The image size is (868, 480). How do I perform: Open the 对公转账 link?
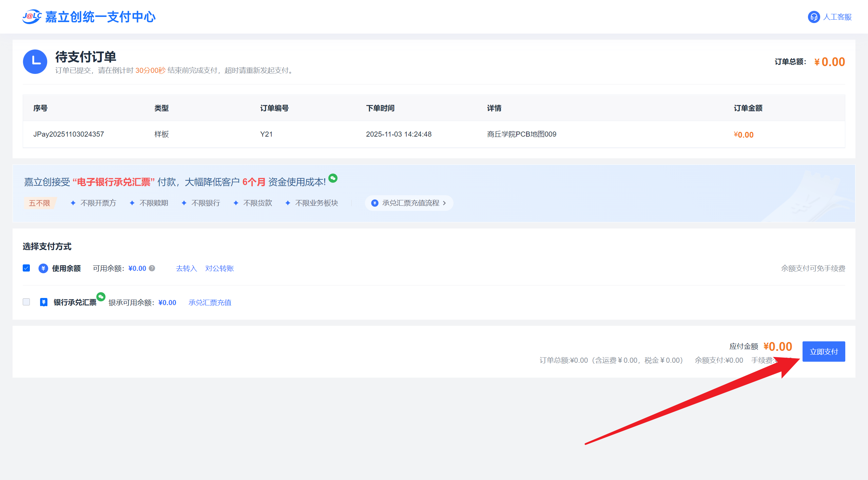point(219,268)
